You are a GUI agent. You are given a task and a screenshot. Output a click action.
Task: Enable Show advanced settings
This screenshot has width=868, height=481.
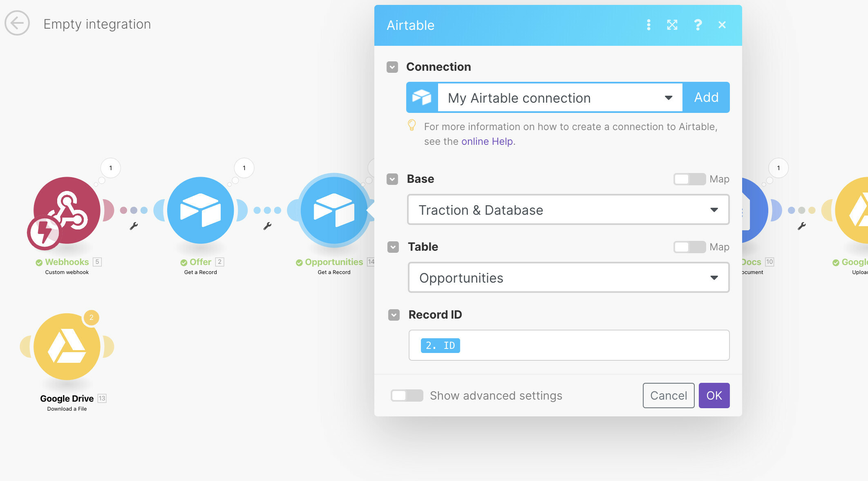tap(407, 396)
